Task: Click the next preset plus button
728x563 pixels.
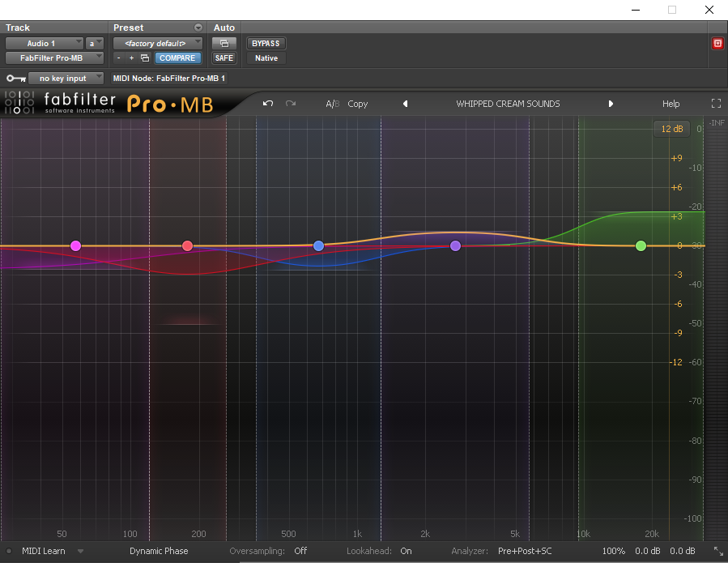Action: pos(131,58)
